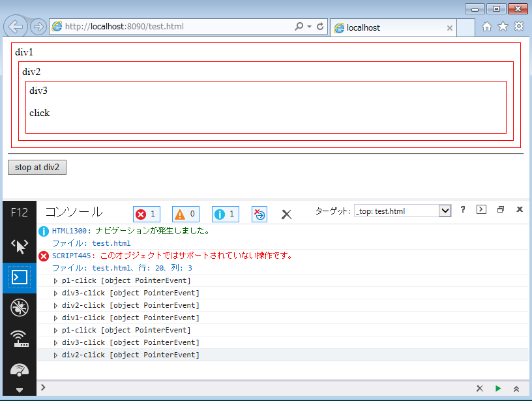Clear the console with the X icon
The height and width of the screenshot is (401, 532).
286,215
